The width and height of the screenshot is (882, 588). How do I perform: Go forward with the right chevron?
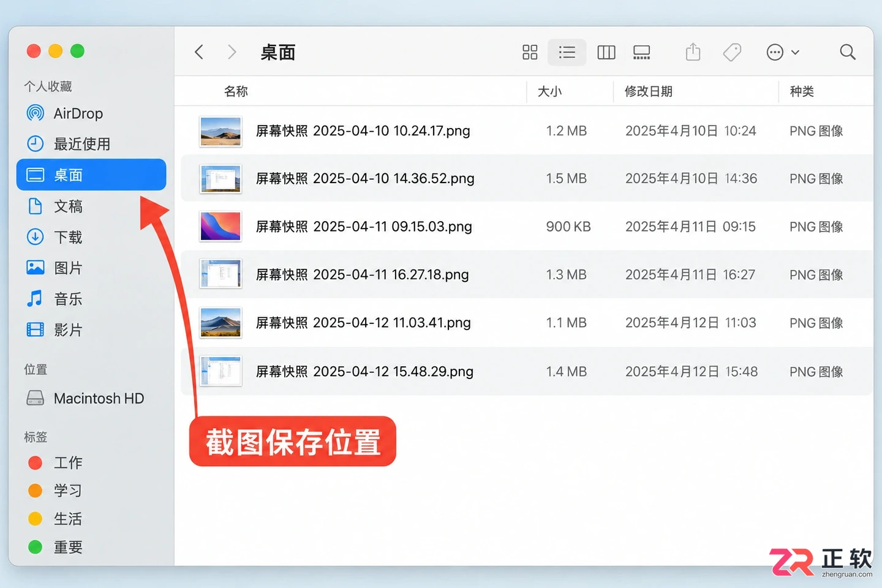click(x=232, y=52)
